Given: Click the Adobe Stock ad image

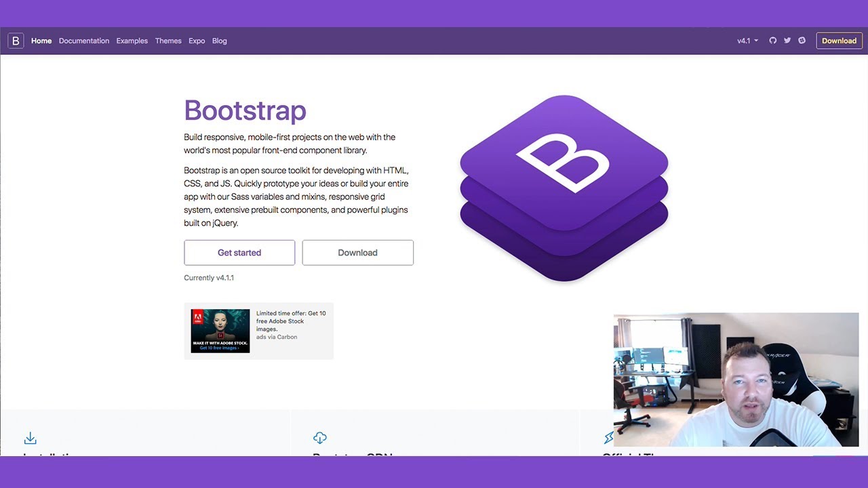Looking at the screenshot, I should click(220, 331).
